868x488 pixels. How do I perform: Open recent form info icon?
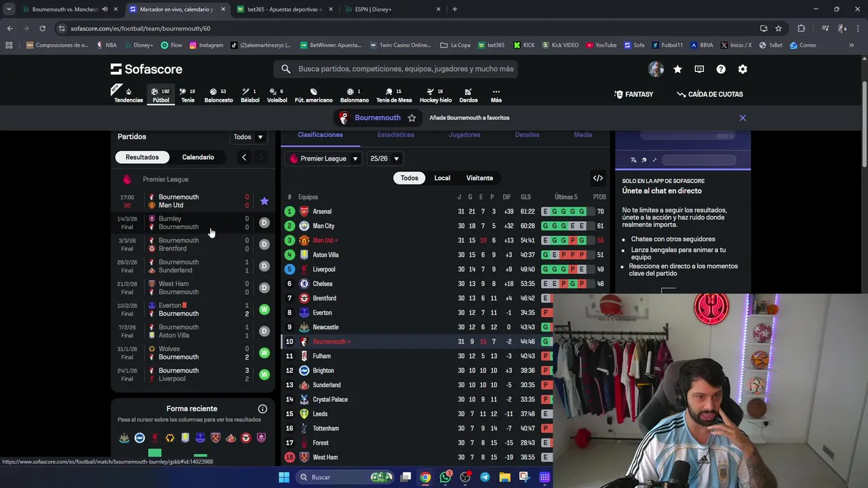(x=262, y=409)
